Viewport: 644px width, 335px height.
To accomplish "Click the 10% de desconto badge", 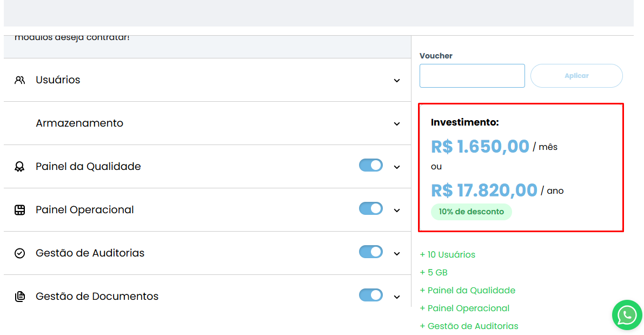I will (471, 212).
